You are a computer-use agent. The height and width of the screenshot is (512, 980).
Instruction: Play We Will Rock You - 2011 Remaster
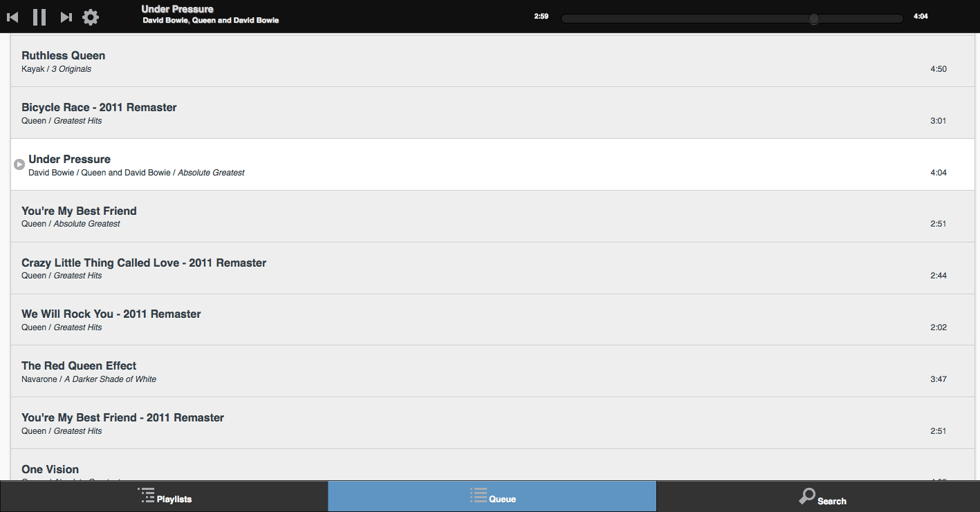tap(111, 314)
